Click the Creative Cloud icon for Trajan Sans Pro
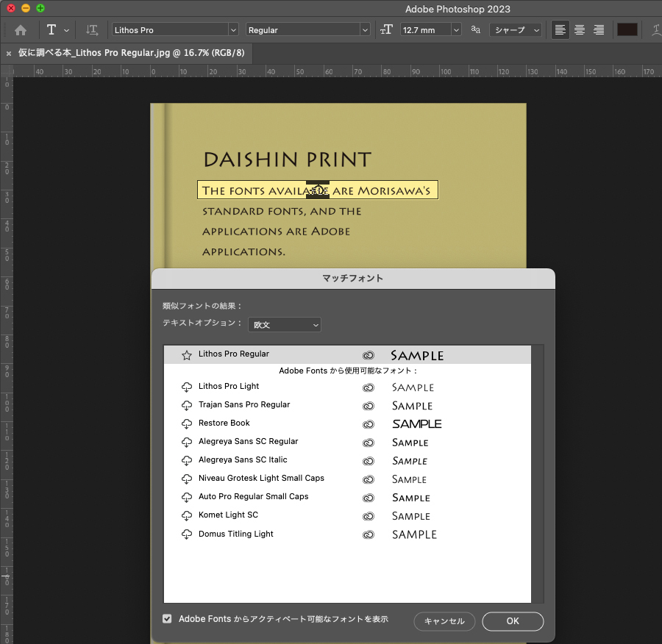 369,406
